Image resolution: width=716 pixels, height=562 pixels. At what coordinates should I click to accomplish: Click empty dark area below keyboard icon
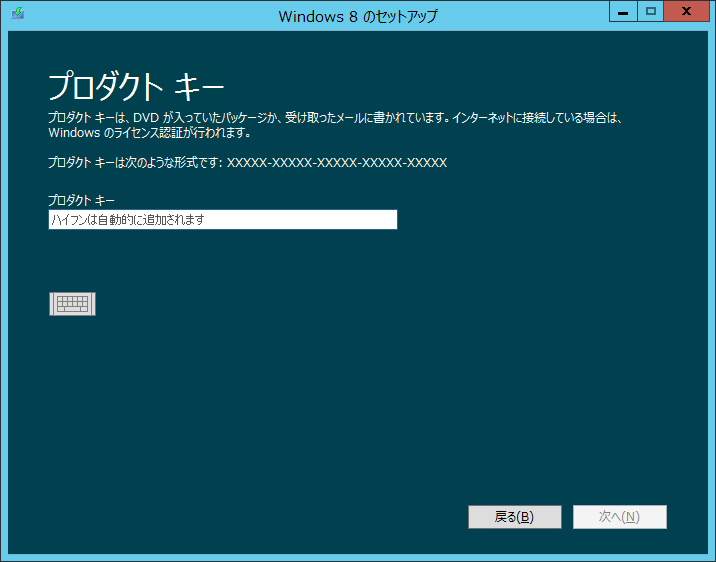tap(200, 420)
